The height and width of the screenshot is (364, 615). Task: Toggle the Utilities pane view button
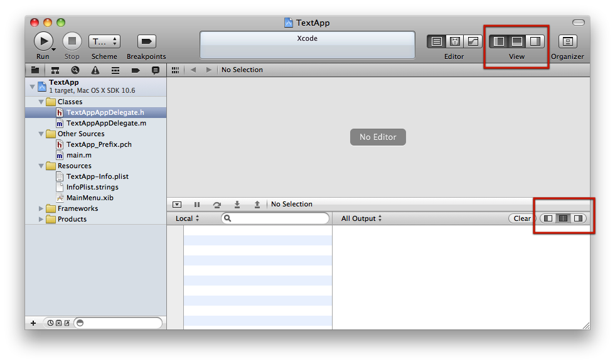535,41
